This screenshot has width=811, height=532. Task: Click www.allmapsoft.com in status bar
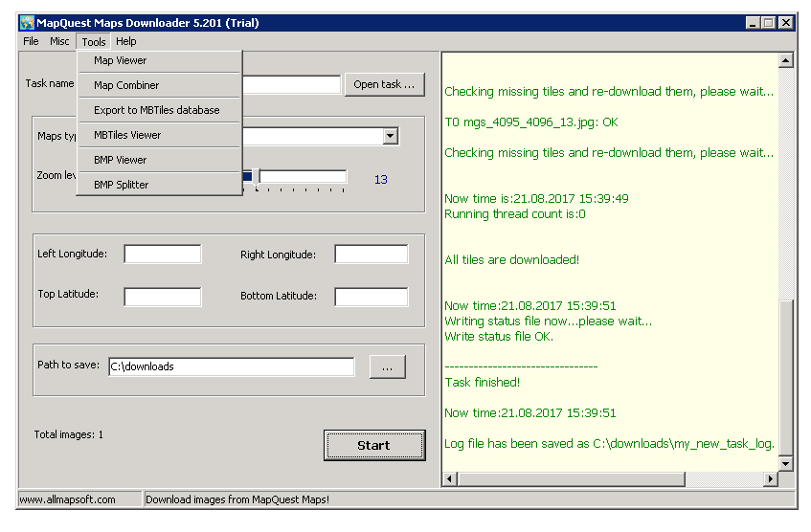point(67,499)
